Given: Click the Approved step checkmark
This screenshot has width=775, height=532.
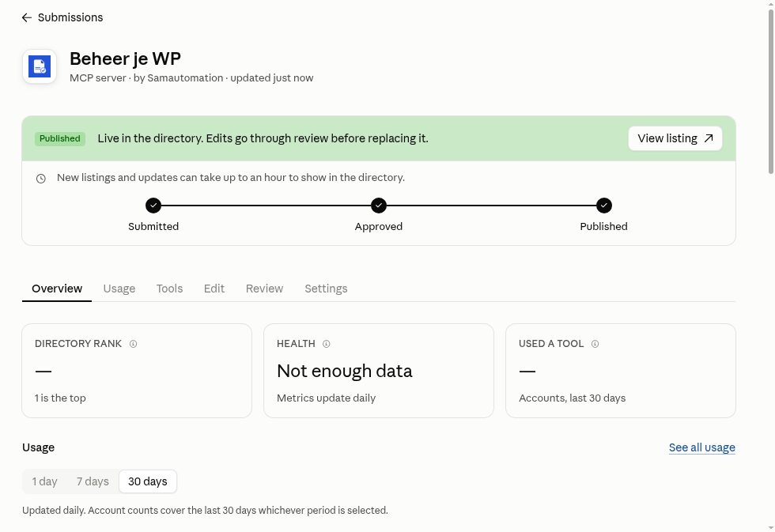Looking at the screenshot, I should 379,206.
